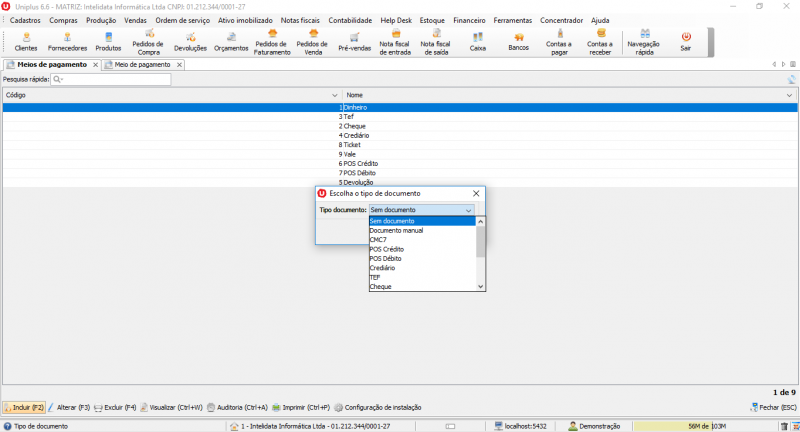Open Nota fiscal de entrada
800x432 pixels.
click(395, 42)
